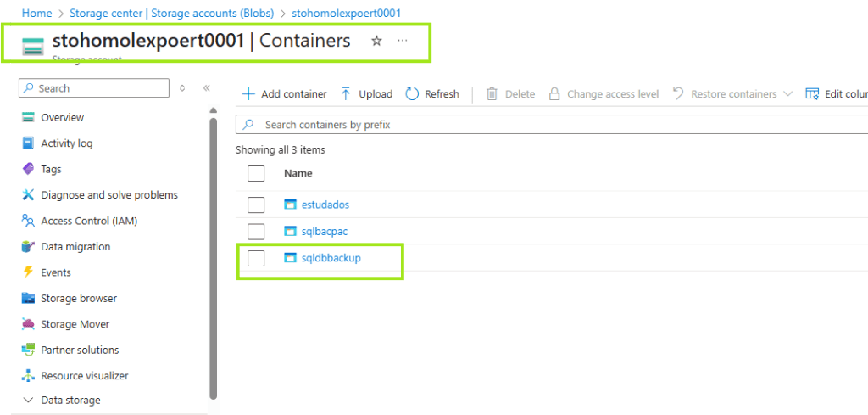Click the Refresh circular arrow icon
Image resolution: width=868 pixels, height=415 pixels.
pos(413,94)
